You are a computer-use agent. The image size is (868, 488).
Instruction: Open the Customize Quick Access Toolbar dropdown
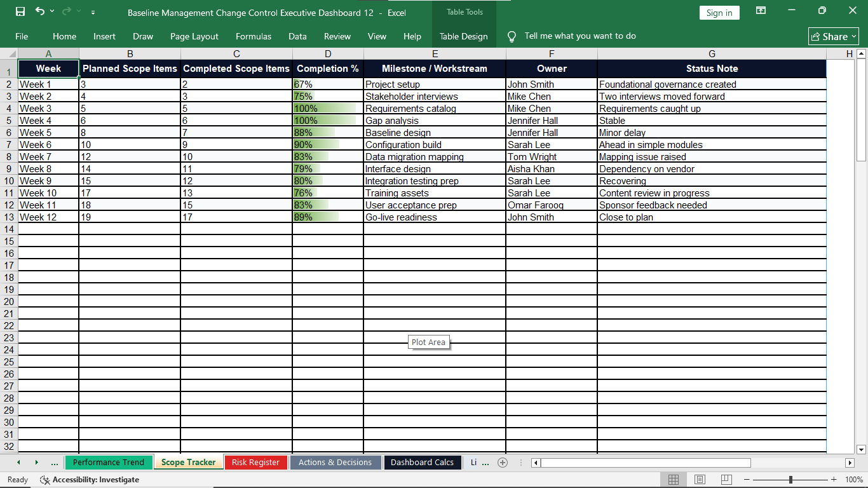(x=93, y=12)
